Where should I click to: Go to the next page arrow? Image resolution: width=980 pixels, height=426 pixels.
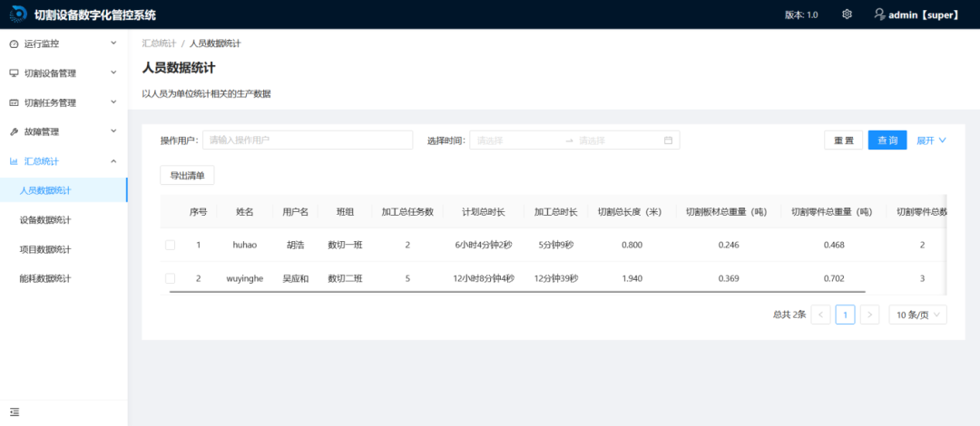pos(870,315)
